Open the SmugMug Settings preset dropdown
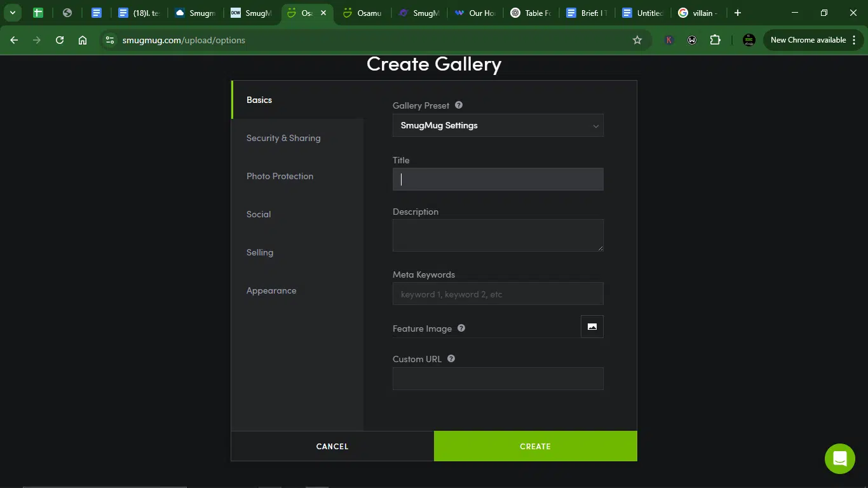The image size is (868, 488). pyautogui.click(x=498, y=125)
